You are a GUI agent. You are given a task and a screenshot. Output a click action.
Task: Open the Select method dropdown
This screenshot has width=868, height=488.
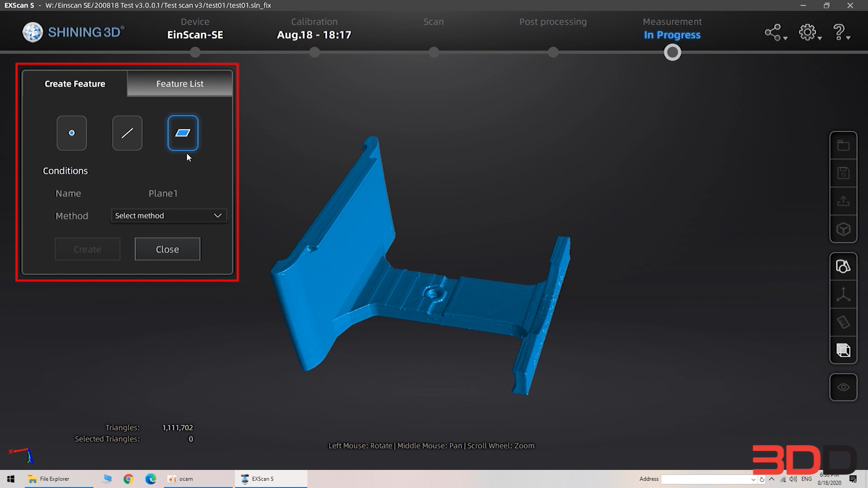pos(169,216)
